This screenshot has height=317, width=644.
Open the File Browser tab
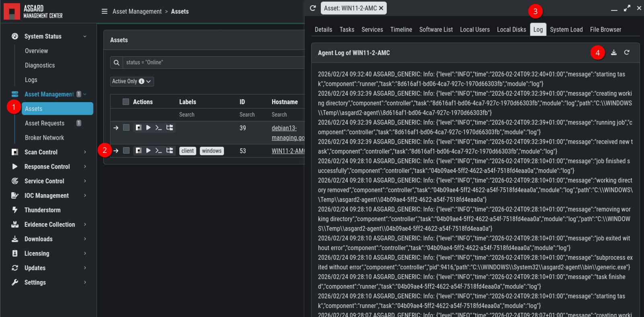(605, 29)
